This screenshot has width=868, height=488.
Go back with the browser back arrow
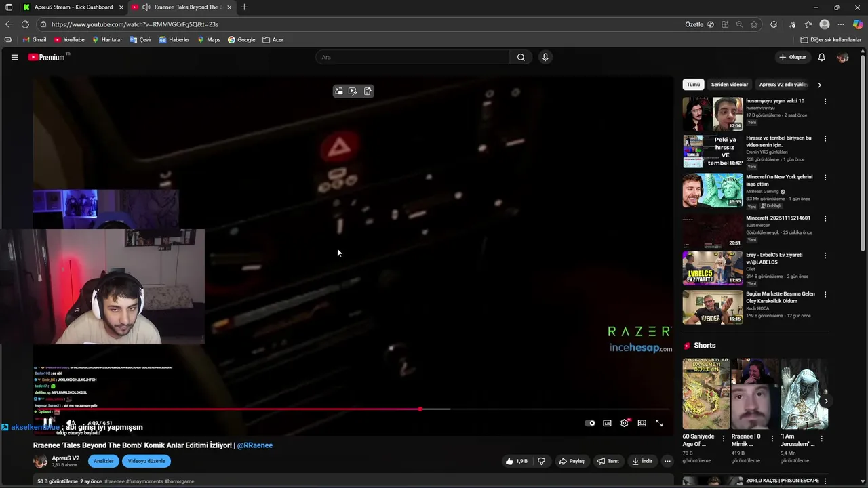click(x=9, y=24)
